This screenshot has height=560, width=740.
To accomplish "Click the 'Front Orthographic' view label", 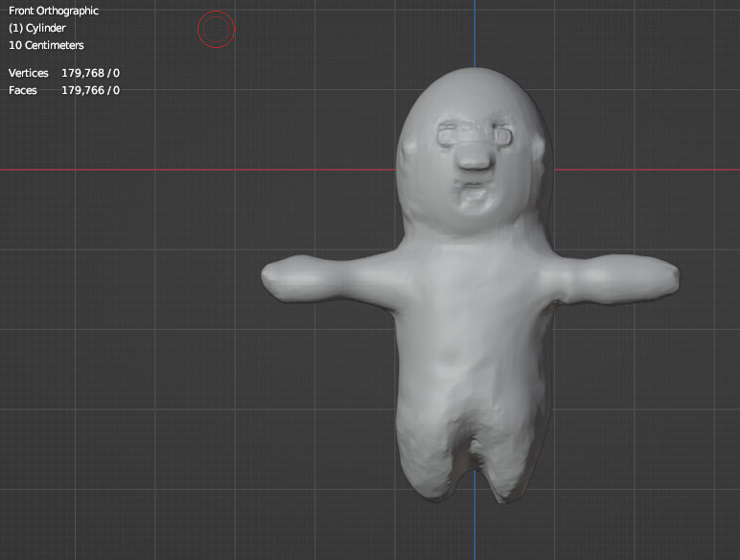I will [54, 11].
